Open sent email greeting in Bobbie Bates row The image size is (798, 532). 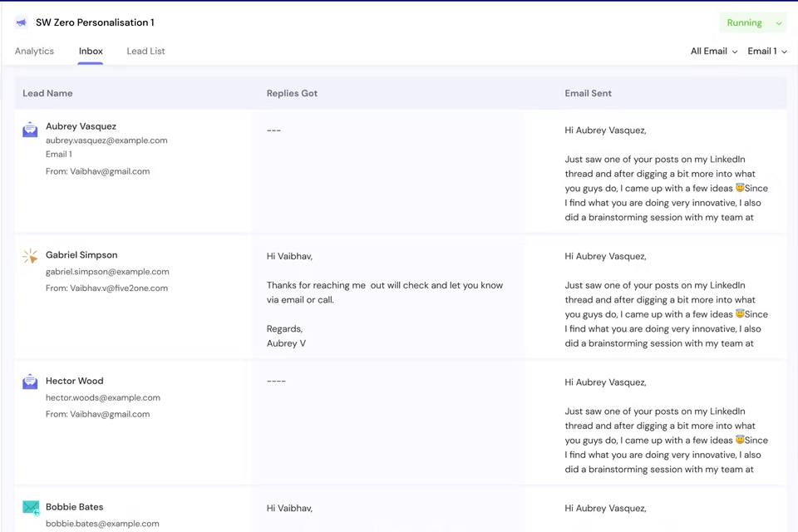click(x=605, y=508)
